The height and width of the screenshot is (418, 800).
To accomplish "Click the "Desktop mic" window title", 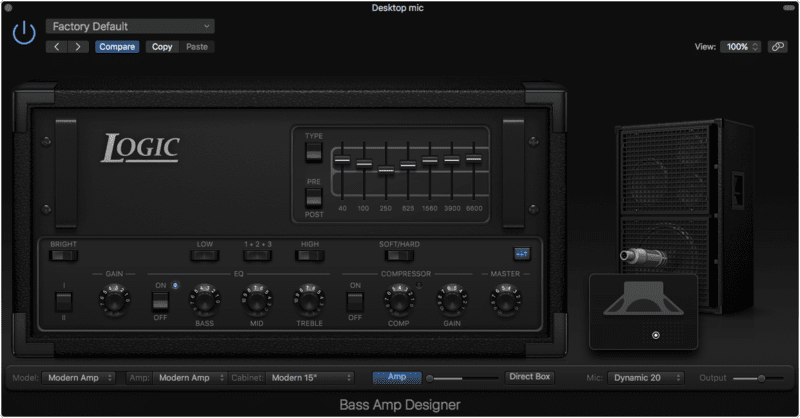I will pyautogui.click(x=397, y=8).
